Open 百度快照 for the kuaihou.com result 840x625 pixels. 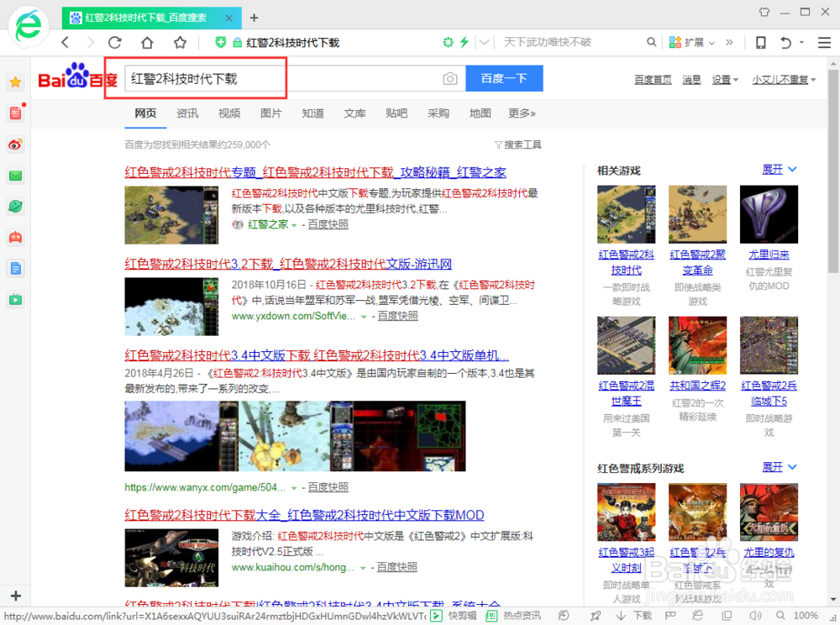[397, 567]
